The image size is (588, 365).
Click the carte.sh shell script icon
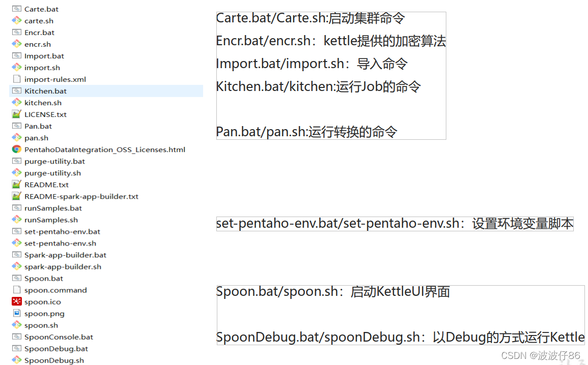(x=16, y=20)
